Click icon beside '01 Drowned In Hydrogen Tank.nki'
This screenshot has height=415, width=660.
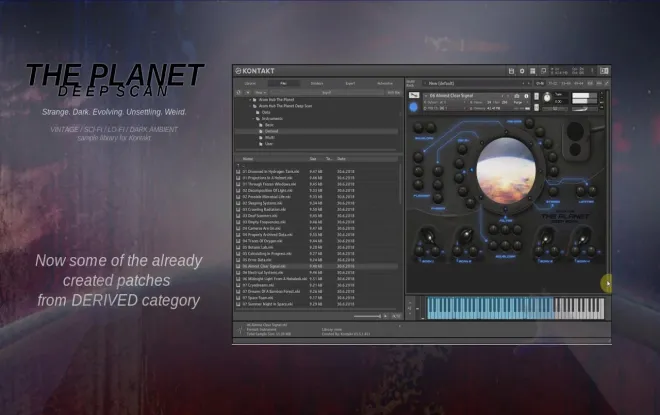pyautogui.click(x=238, y=172)
